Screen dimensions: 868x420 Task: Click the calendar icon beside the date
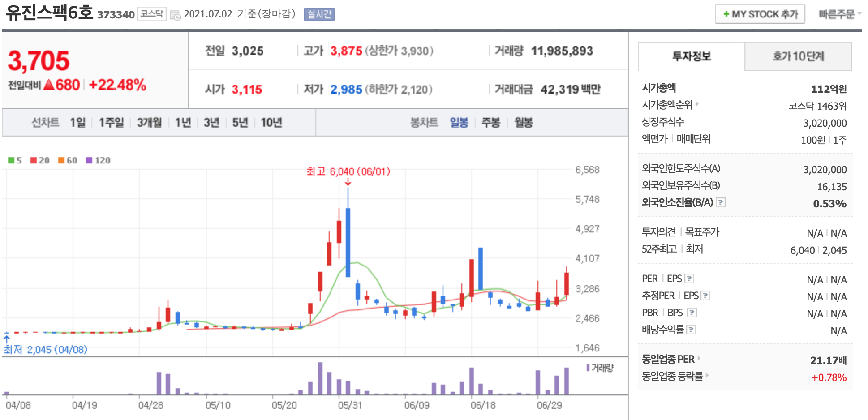[176, 15]
